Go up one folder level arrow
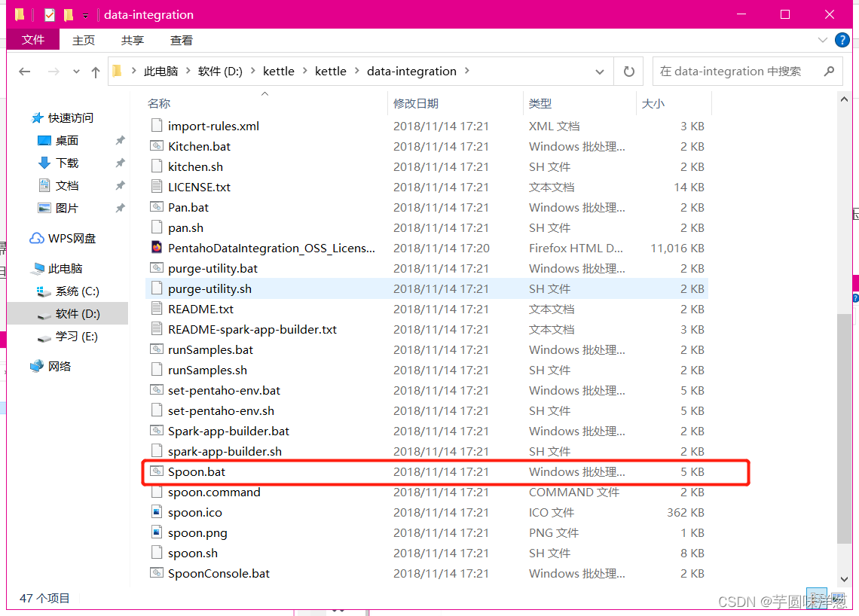This screenshot has height=616, width=859. [x=96, y=72]
